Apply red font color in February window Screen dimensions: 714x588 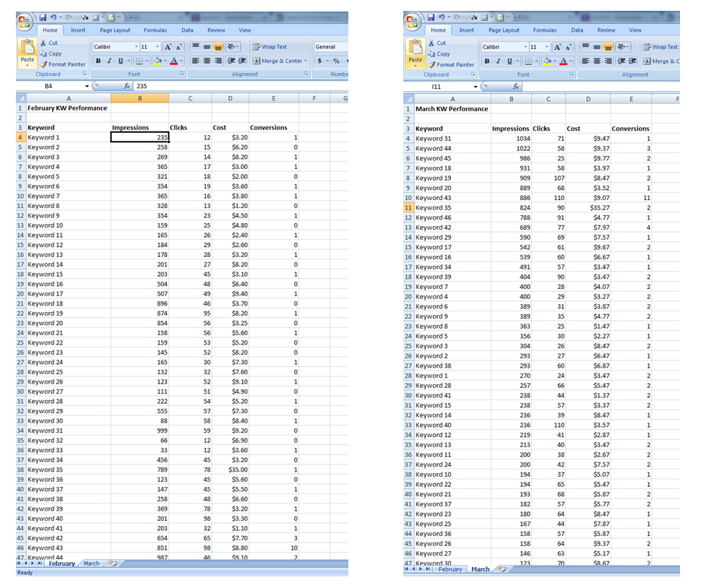[173, 61]
